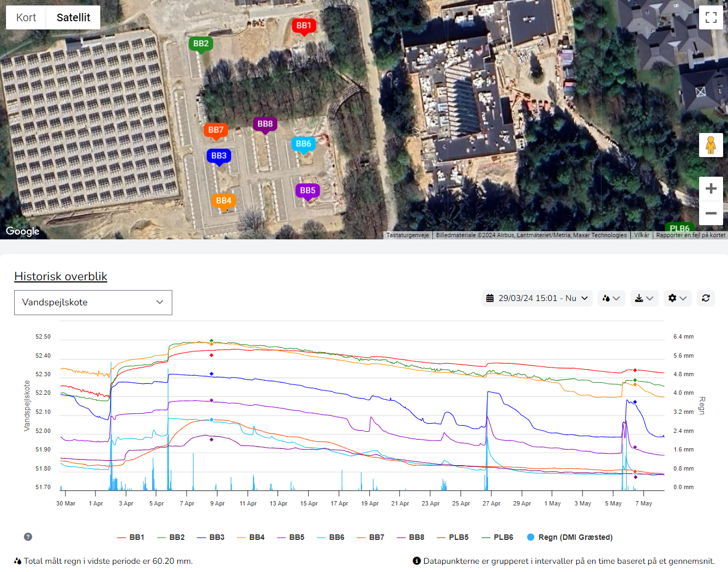728x572 pixels.
Task: Toggle PLB5 series in chart legend
Action: coord(453,538)
